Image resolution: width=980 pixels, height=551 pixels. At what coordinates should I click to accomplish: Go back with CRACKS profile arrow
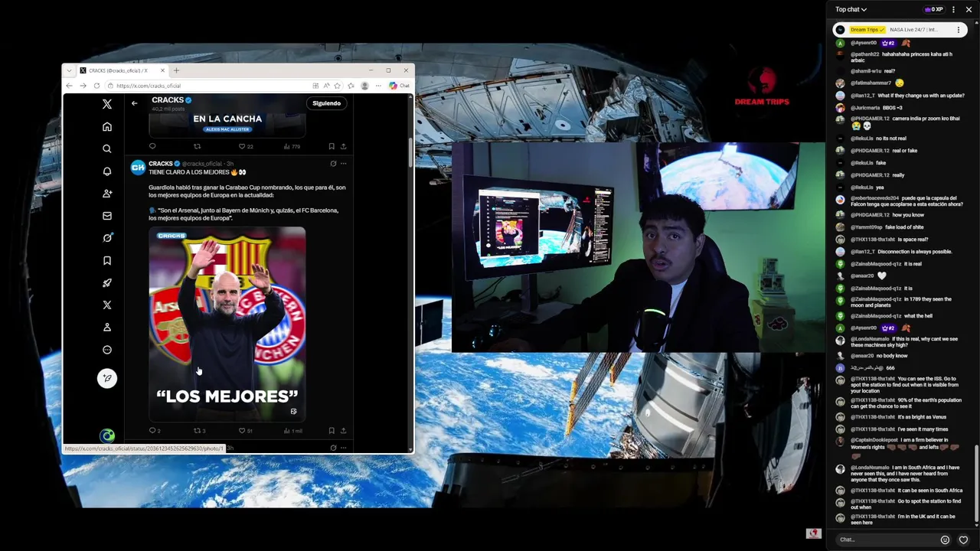[134, 103]
